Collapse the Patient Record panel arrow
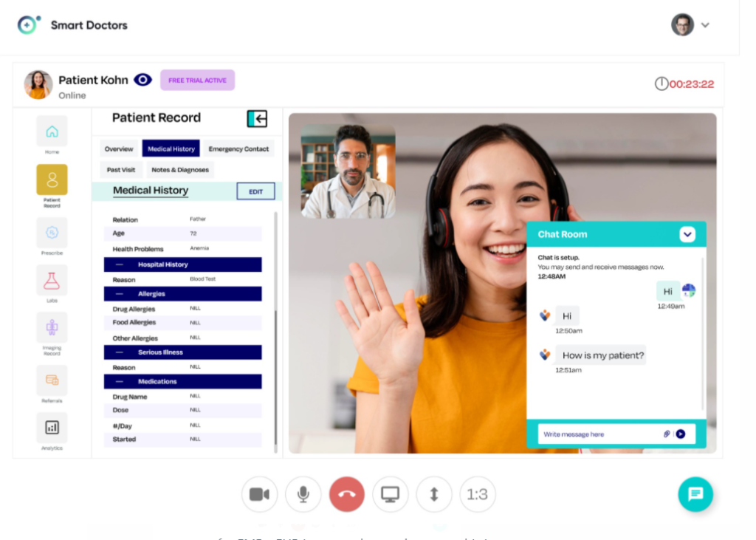 coord(257,118)
